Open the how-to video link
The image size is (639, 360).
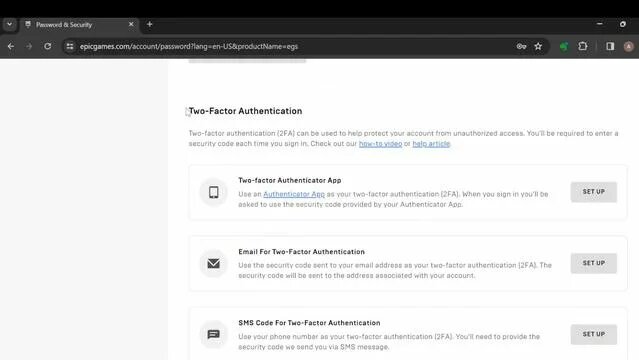[x=380, y=144]
